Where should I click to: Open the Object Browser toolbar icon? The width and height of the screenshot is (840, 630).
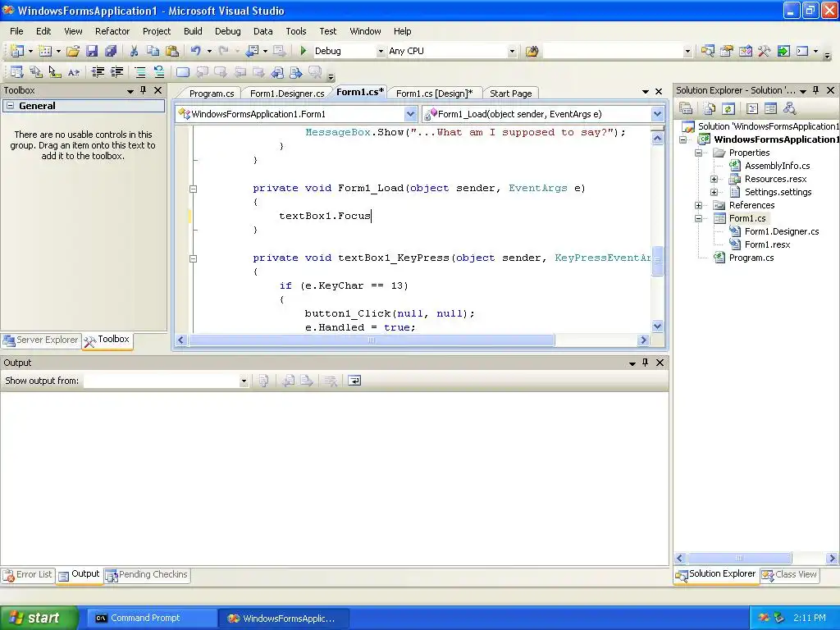point(746,51)
